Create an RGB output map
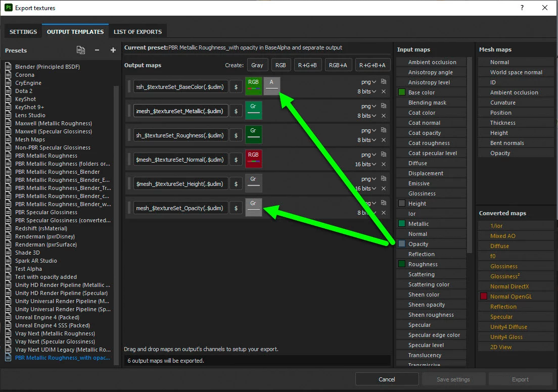558x392 pixels. pyautogui.click(x=281, y=65)
